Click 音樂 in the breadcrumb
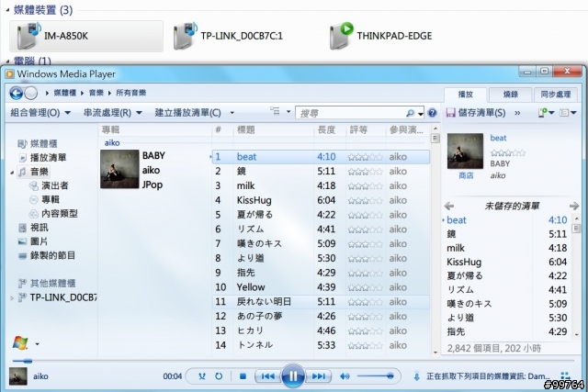The height and width of the screenshot is (392, 588). tap(96, 93)
